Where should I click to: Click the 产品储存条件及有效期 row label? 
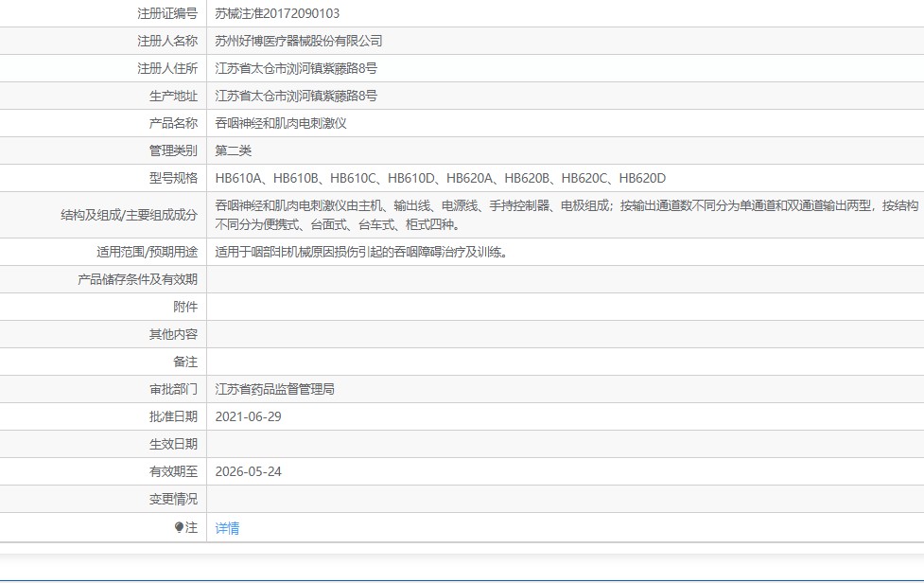tap(137, 279)
